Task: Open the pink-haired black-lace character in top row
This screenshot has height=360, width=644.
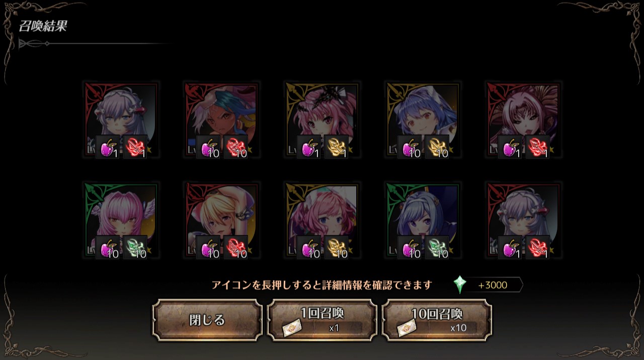Action: (x=322, y=120)
